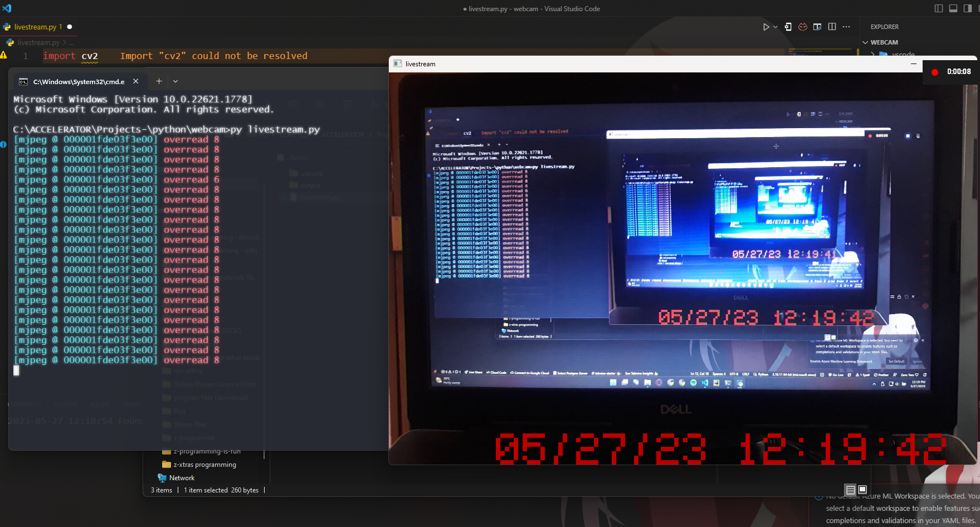This screenshot has height=527, width=980.
Task: Click the '3 items' status text in file explorer
Action: coord(162,490)
